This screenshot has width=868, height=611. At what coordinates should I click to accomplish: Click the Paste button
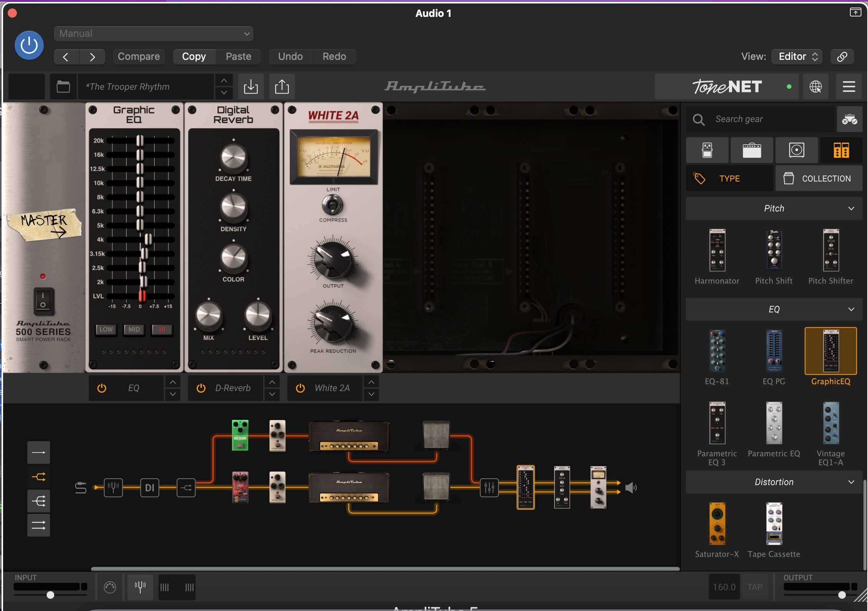[x=239, y=56]
